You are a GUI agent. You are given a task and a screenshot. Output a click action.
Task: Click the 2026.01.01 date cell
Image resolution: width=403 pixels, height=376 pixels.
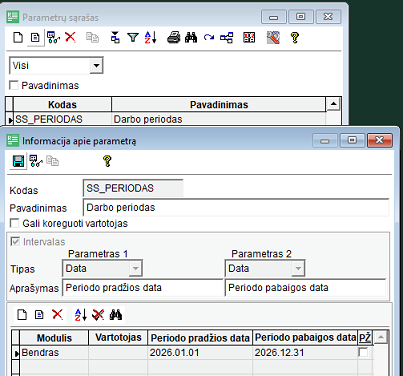tap(200, 352)
